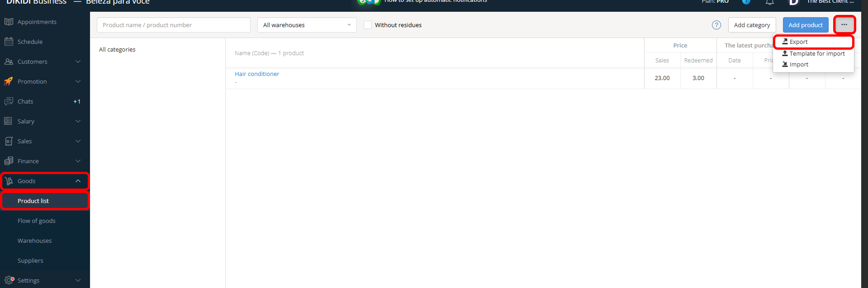Select Import in the options menu
Image resolution: width=868 pixels, height=288 pixels.
pos(799,65)
